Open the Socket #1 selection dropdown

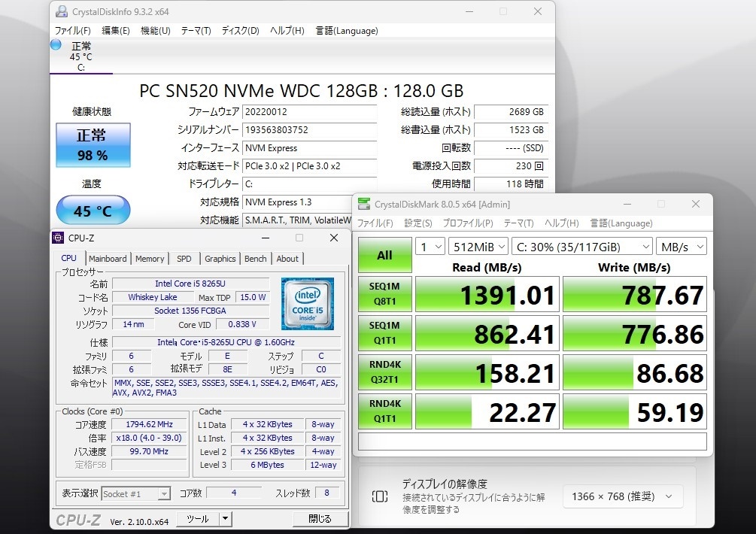[x=136, y=494]
